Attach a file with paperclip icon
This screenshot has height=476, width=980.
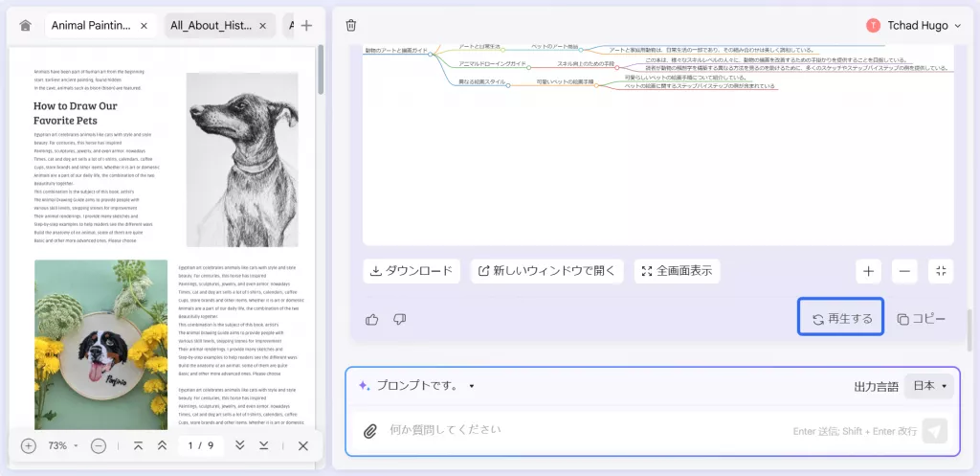click(370, 430)
